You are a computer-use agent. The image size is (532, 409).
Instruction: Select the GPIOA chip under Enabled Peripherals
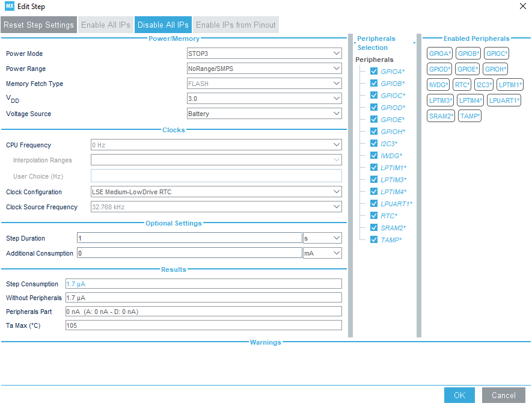tap(439, 53)
